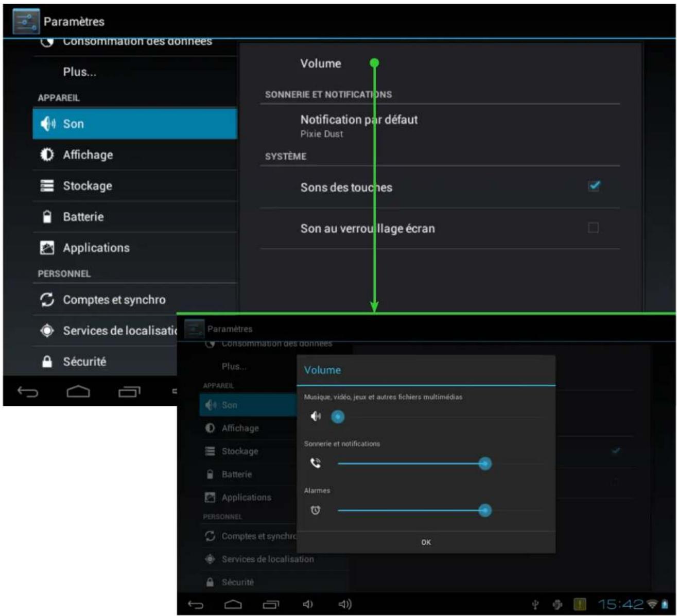Tap the Applications icon in upper list

tap(47, 248)
